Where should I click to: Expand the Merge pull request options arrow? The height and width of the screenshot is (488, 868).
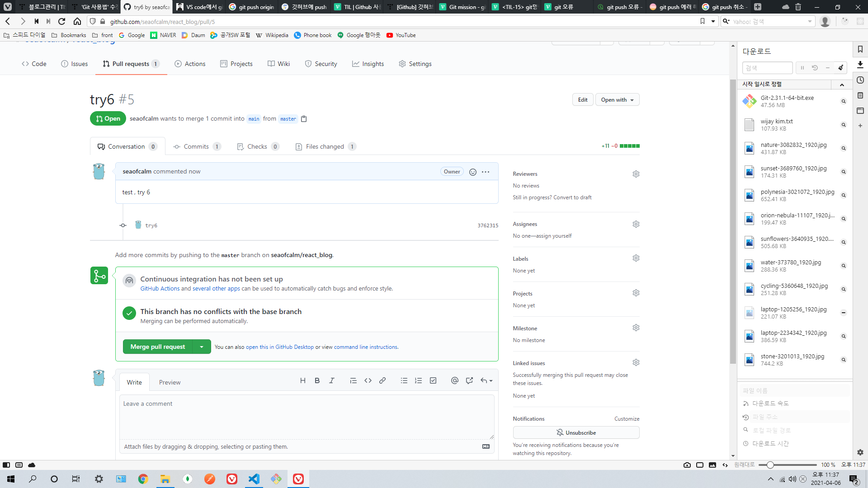pos(202,347)
